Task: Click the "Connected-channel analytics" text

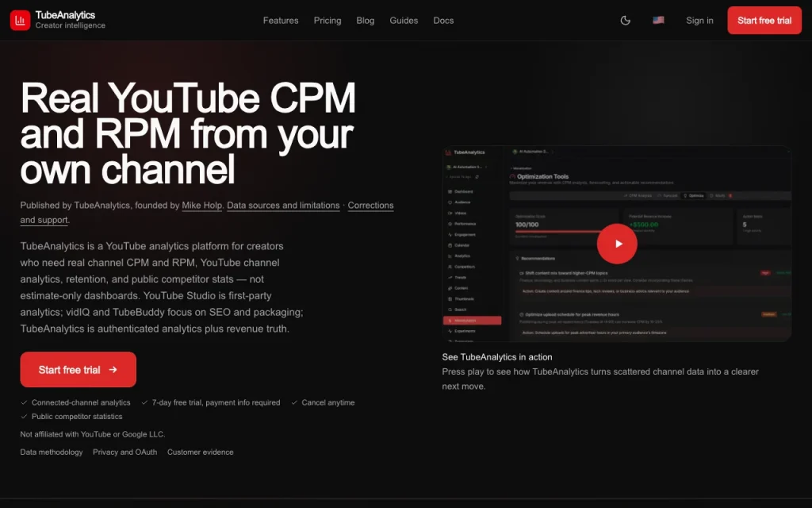Action: 81,402
